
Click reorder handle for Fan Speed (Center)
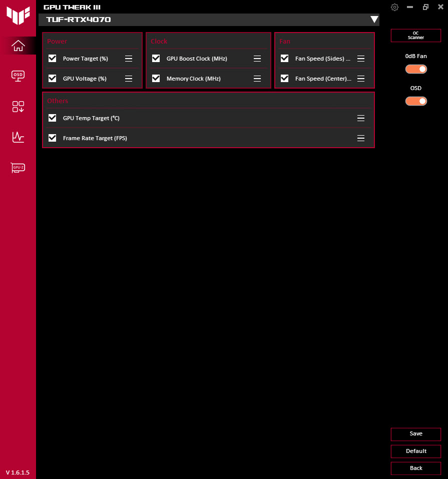(x=361, y=79)
